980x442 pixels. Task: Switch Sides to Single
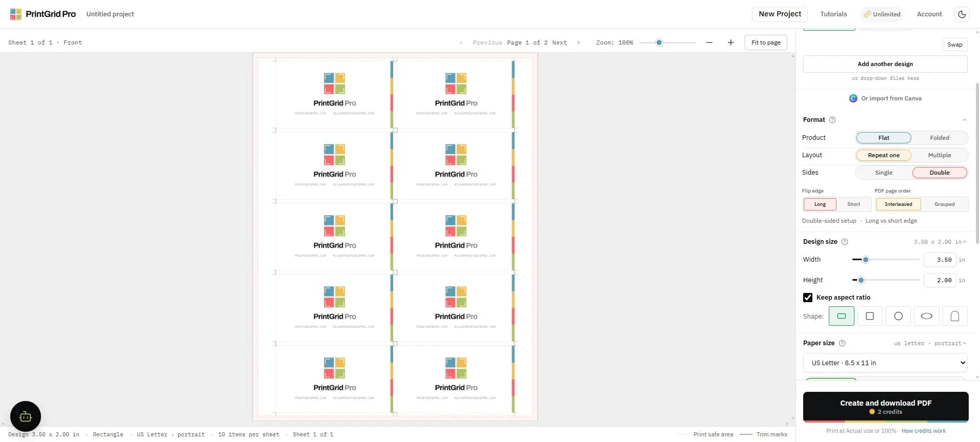[884, 173]
